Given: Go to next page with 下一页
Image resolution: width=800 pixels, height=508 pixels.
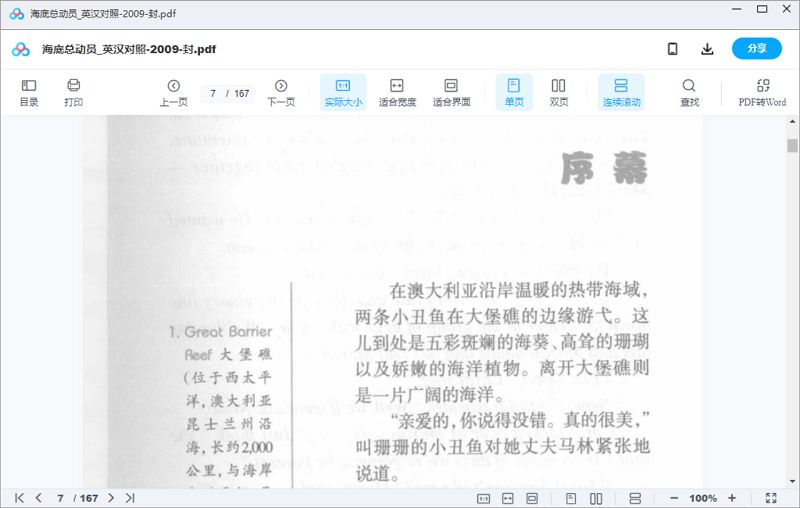Looking at the screenshot, I should pos(281,92).
